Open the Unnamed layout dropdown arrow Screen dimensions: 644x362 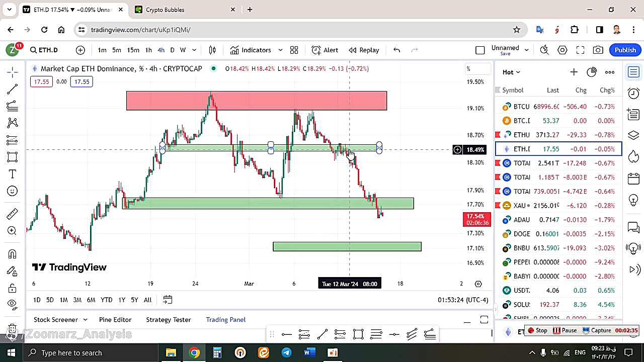pos(527,50)
